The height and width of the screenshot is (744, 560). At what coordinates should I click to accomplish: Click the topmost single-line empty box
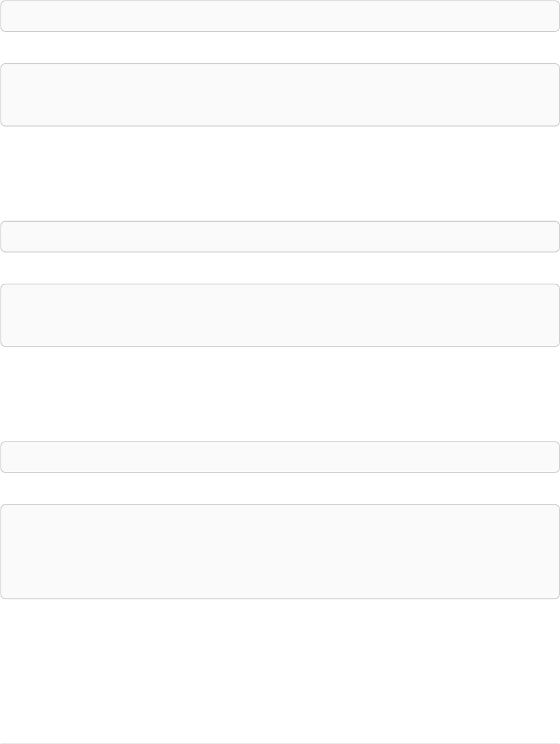(x=280, y=16)
